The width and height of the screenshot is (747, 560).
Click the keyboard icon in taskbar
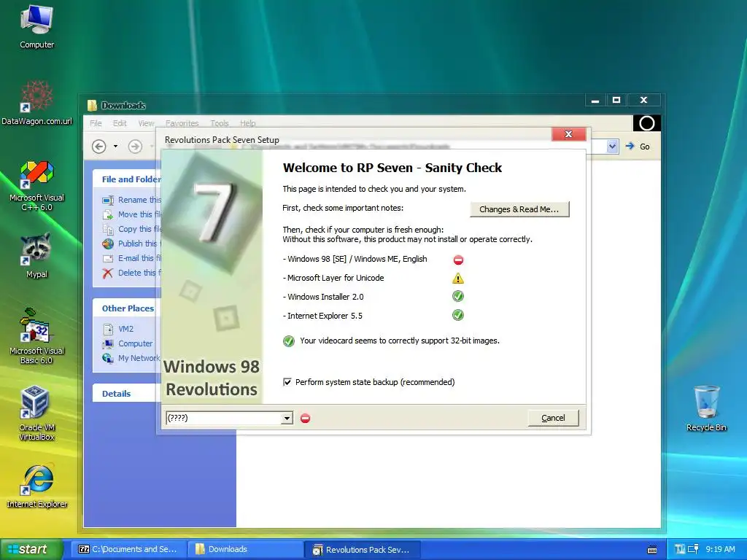[652, 550]
